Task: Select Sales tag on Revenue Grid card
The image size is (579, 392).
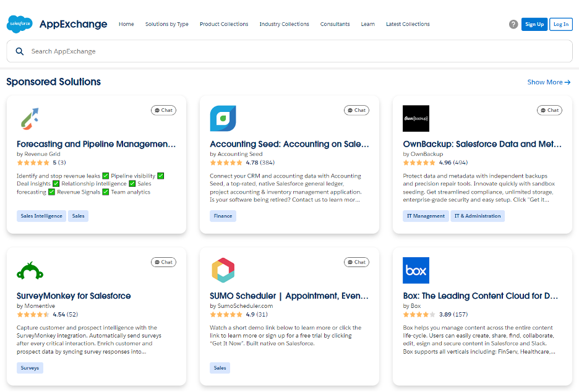Action: point(79,216)
